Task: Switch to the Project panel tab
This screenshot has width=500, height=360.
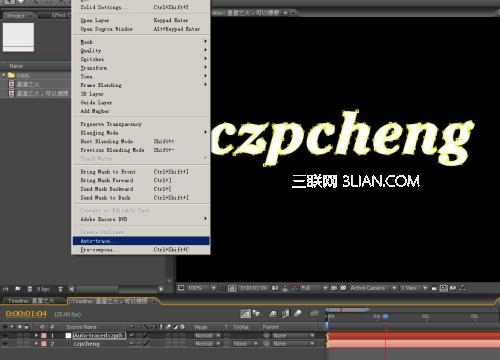Action: point(18,15)
